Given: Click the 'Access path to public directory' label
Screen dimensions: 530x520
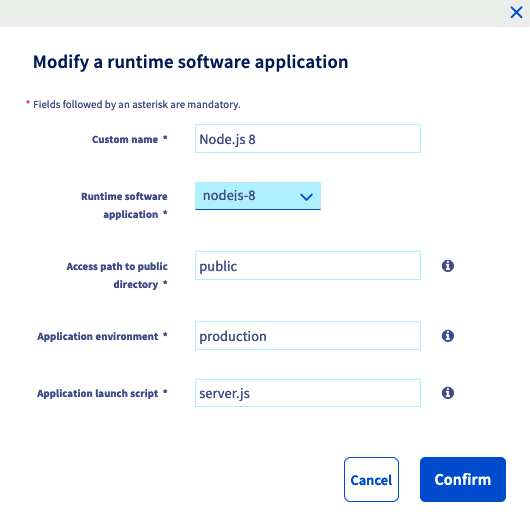Looking at the screenshot, I should 117,275.
